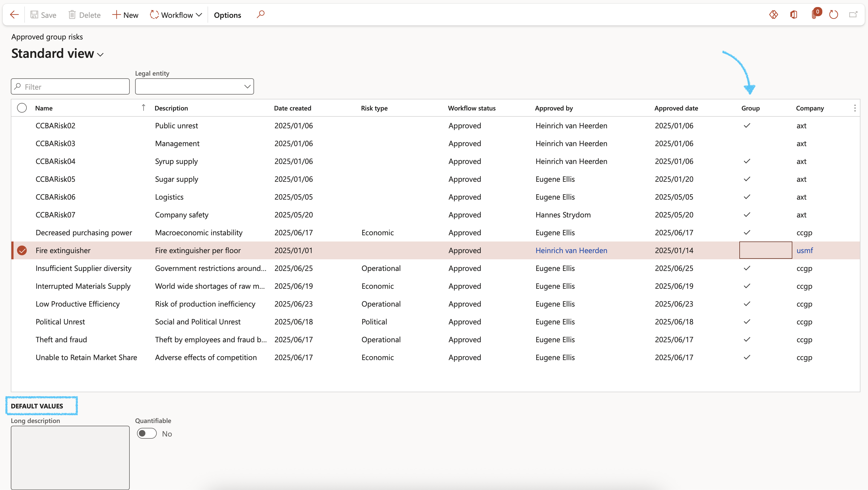
Task: Click the Risk type column header
Action: [x=374, y=108]
